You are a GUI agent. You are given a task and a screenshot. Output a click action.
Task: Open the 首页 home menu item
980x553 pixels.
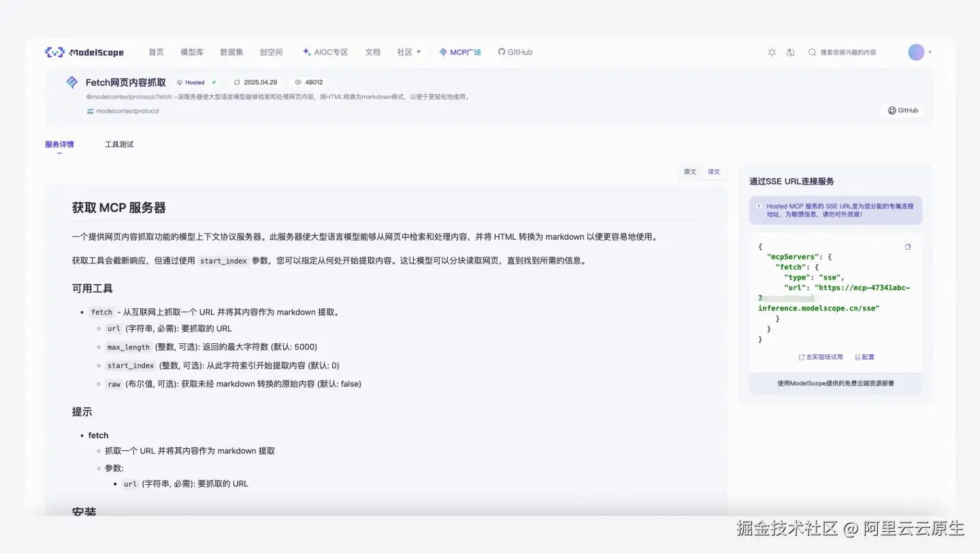156,52
